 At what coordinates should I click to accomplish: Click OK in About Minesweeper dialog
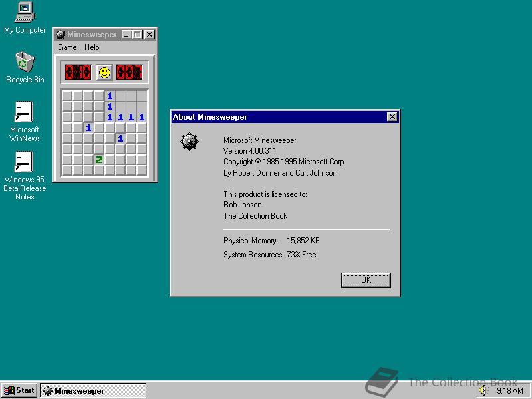click(366, 280)
